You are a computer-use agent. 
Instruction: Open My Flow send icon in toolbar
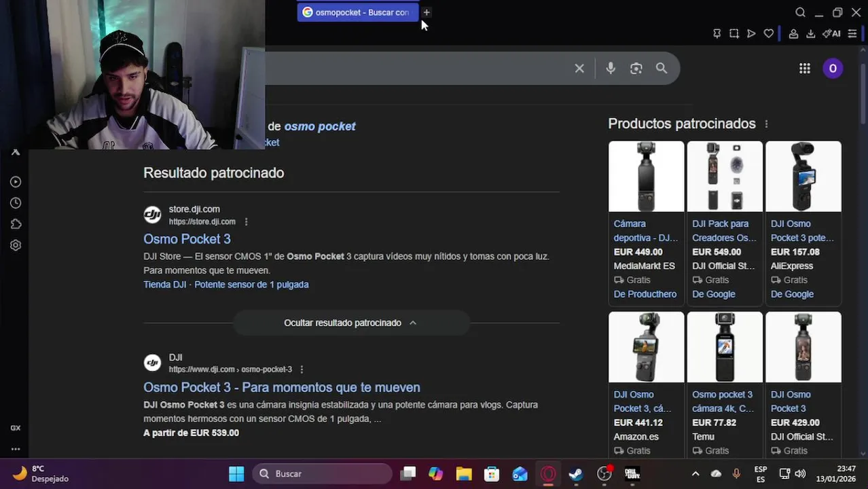tap(751, 33)
